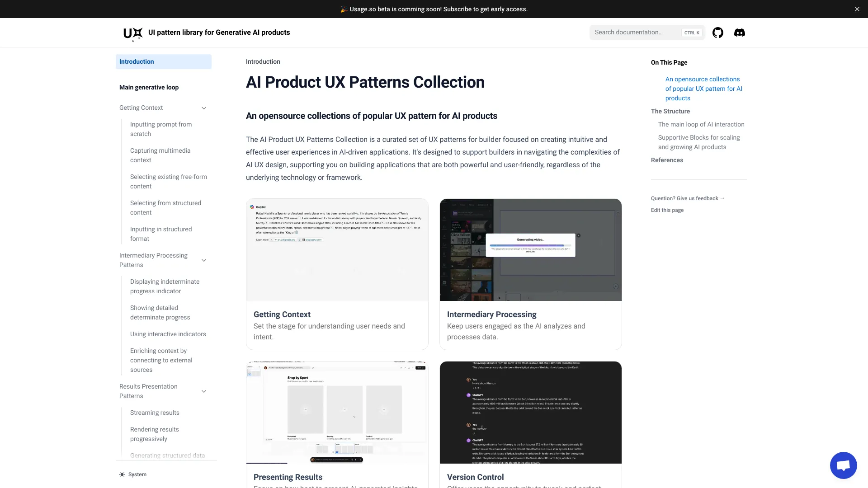The image size is (868, 488).
Task: Highlight the active Introduction breadcrumb
Action: tap(263, 61)
